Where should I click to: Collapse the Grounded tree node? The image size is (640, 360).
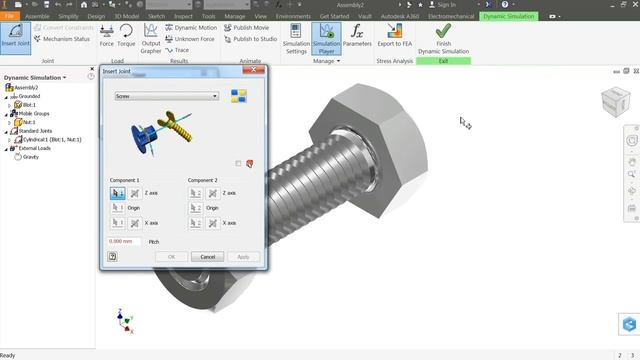[x=6, y=97]
